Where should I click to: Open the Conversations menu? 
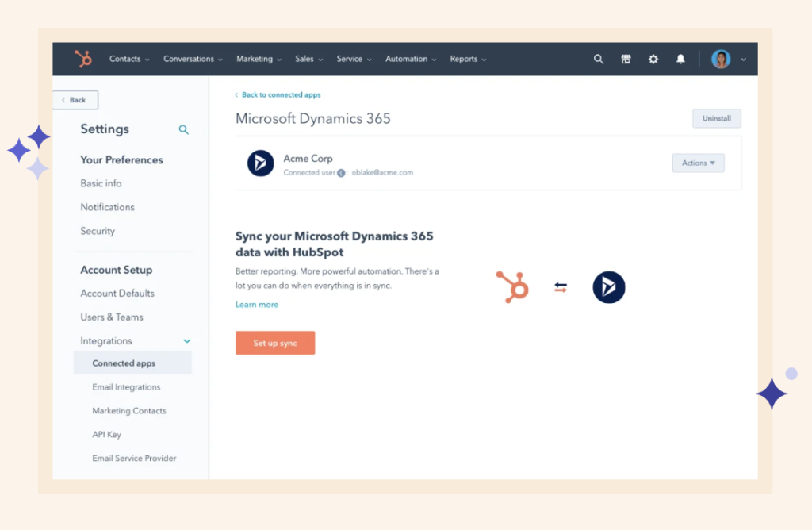(x=193, y=59)
